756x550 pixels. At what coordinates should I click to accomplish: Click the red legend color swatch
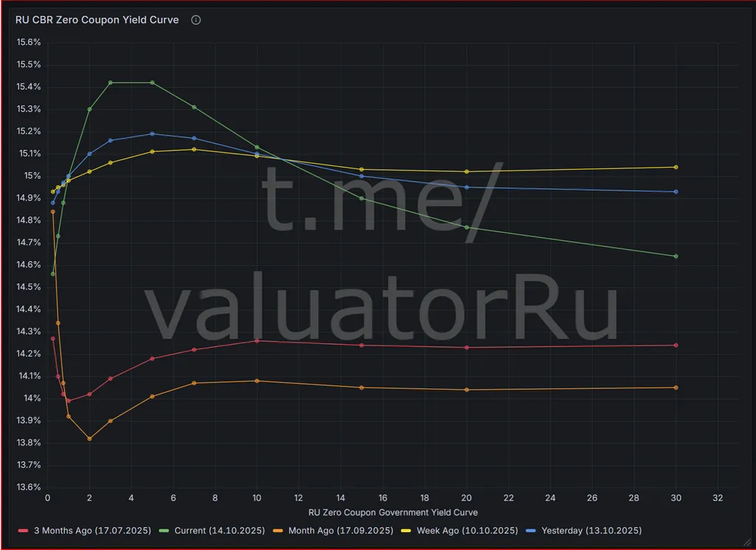[x=23, y=531]
